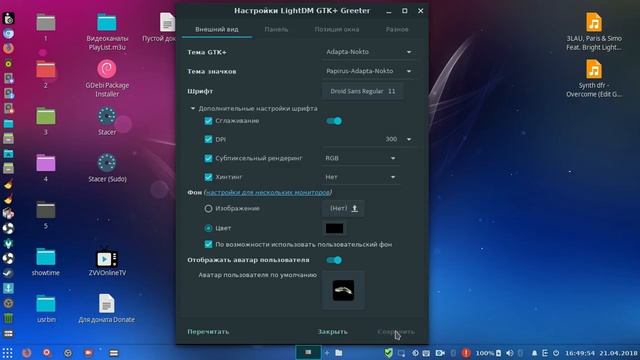Click the files folder icon in bottom panel
Image resolution: width=640 pixels, height=360 pixels.
[x=339, y=353]
